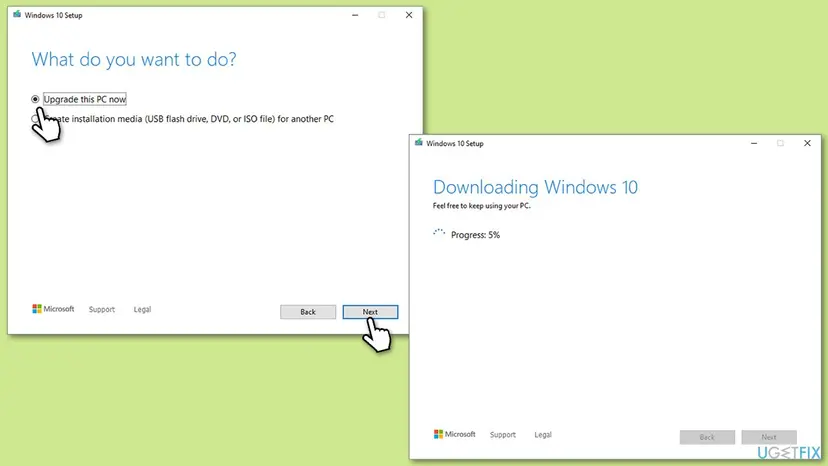Click the 'Progress: 5%' text
This screenshot has width=828, height=466.
click(x=475, y=235)
